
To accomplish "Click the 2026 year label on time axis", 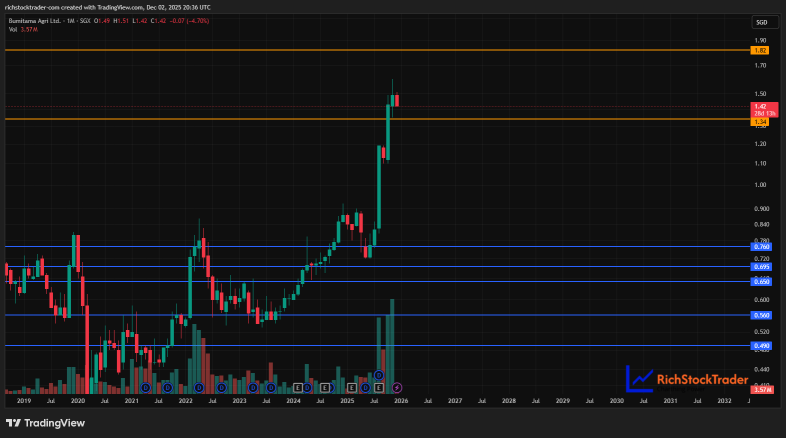I will [401, 401].
